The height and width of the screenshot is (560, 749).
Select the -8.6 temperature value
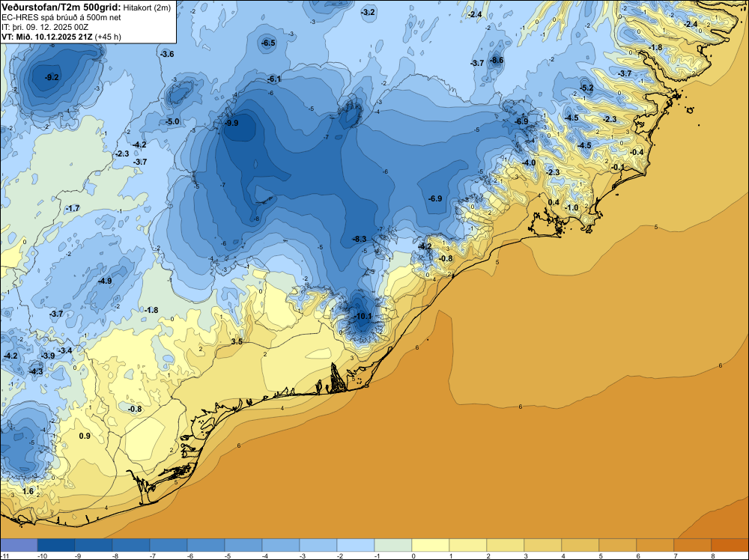click(x=497, y=60)
